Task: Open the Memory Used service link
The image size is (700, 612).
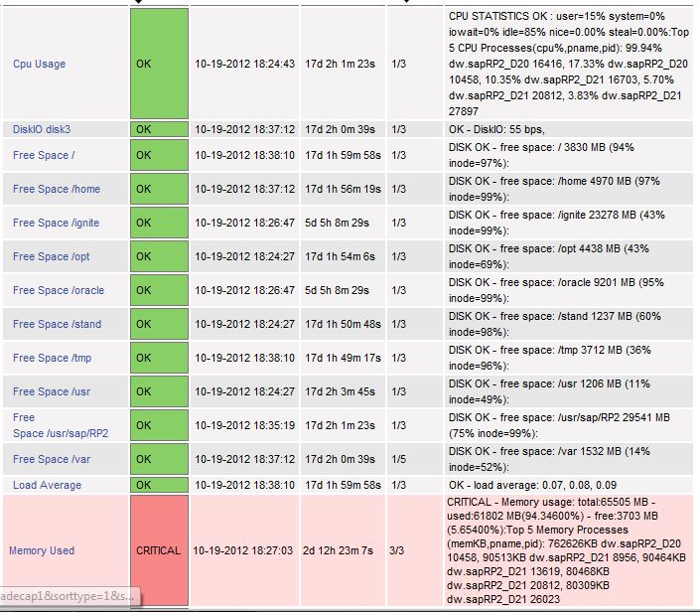Action: 42,550
